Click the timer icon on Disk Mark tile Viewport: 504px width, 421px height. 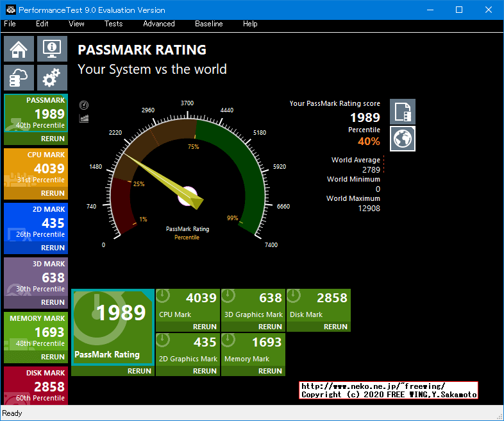point(294,296)
